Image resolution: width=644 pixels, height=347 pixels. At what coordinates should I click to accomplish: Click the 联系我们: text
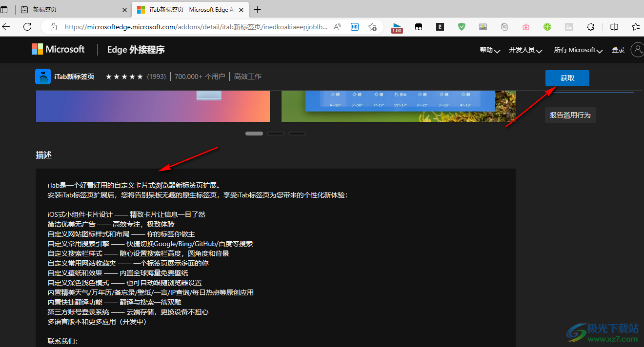pyautogui.click(x=63, y=341)
